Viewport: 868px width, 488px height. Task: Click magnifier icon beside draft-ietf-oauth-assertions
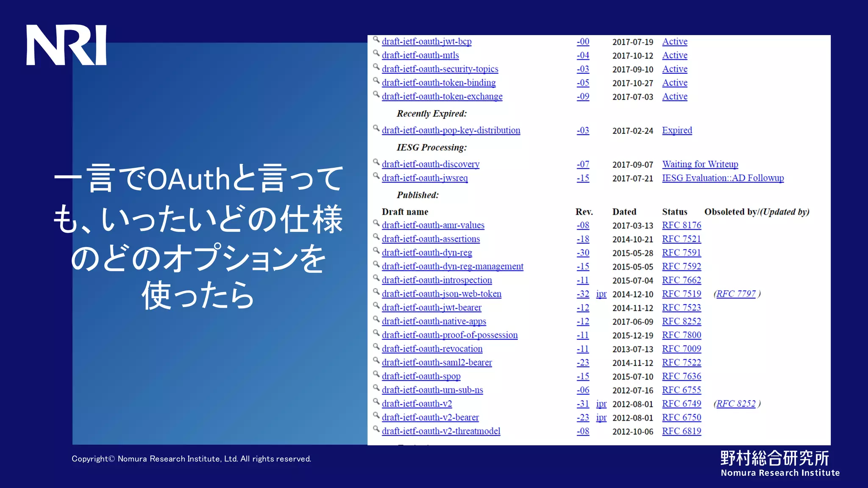(x=376, y=237)
